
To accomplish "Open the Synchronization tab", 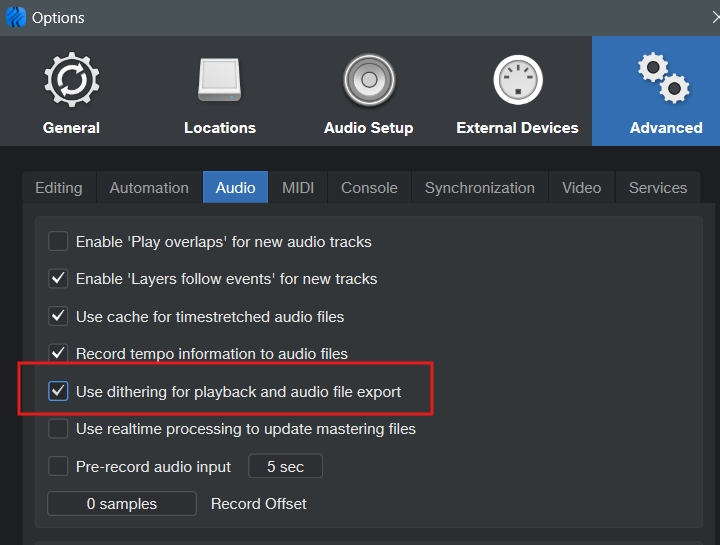I will tap(479, 187).
